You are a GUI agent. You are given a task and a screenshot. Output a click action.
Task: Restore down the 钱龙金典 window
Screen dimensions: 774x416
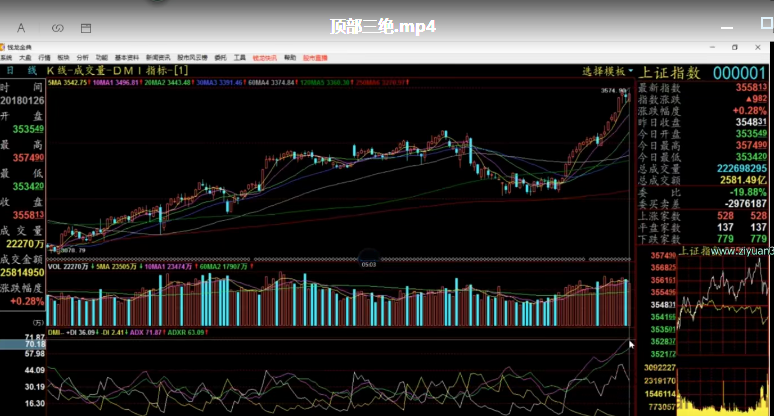click(735, 47)
